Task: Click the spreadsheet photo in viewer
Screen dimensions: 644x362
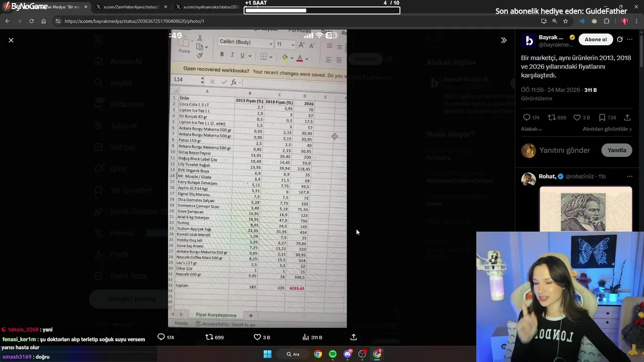Action: [257, 178]
